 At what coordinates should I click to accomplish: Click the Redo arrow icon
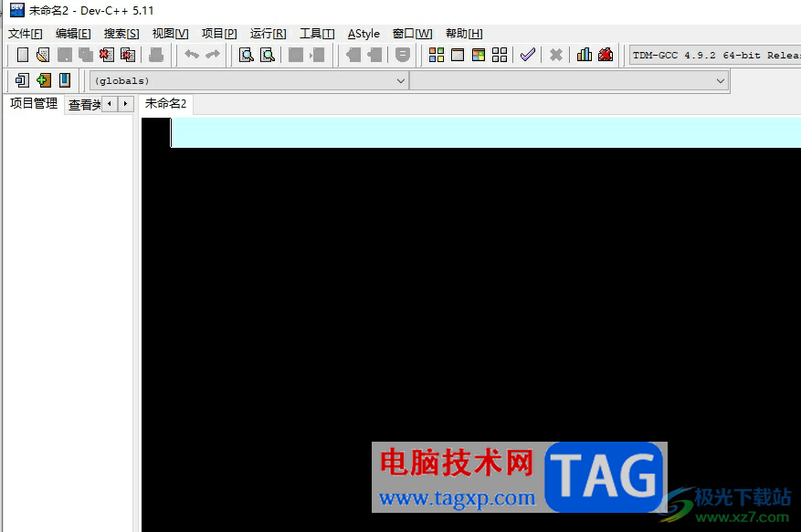[x=213, y=54]
